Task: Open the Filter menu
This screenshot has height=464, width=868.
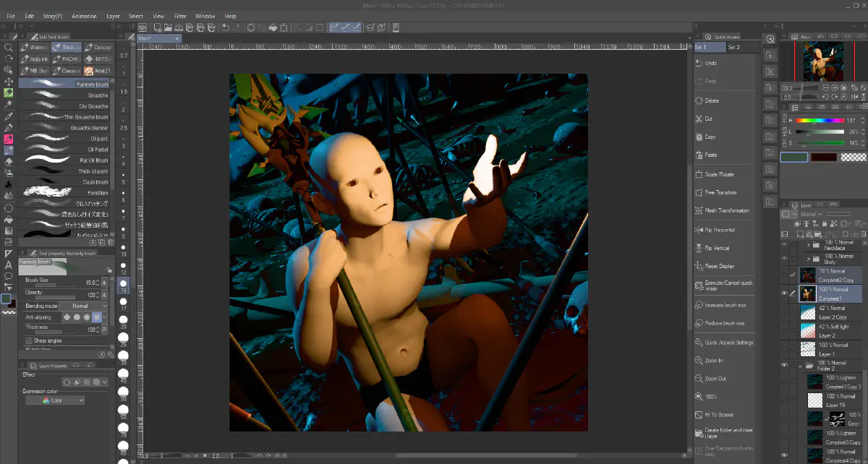Action: 180,16
